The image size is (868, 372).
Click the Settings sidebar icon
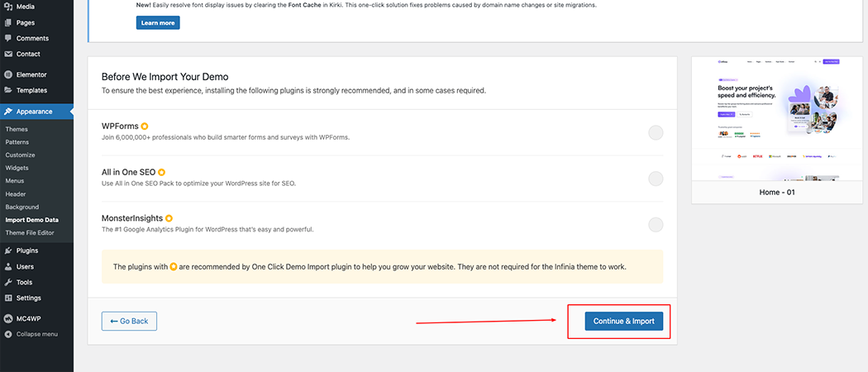tap(8, 298)
